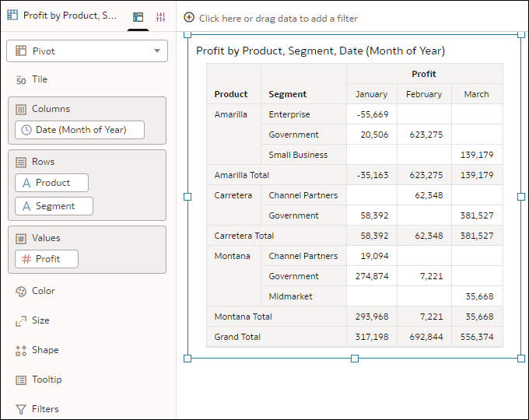This screenshot has width=529, height=420.
Task: Click the Color palette icon
Action: click(x=21, y=292)
